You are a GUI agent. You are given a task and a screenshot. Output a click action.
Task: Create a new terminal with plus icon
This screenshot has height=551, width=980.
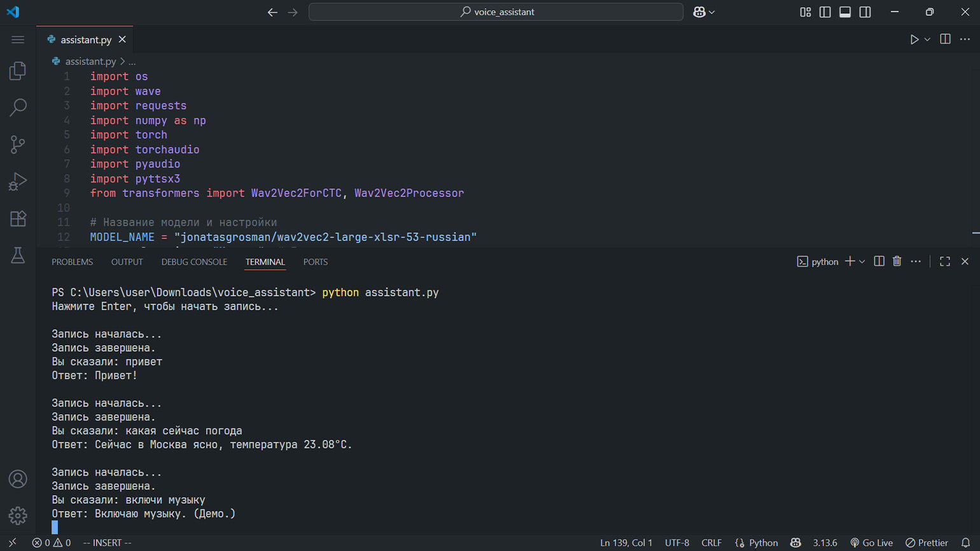pyautogui.click(x=850, y=262)
